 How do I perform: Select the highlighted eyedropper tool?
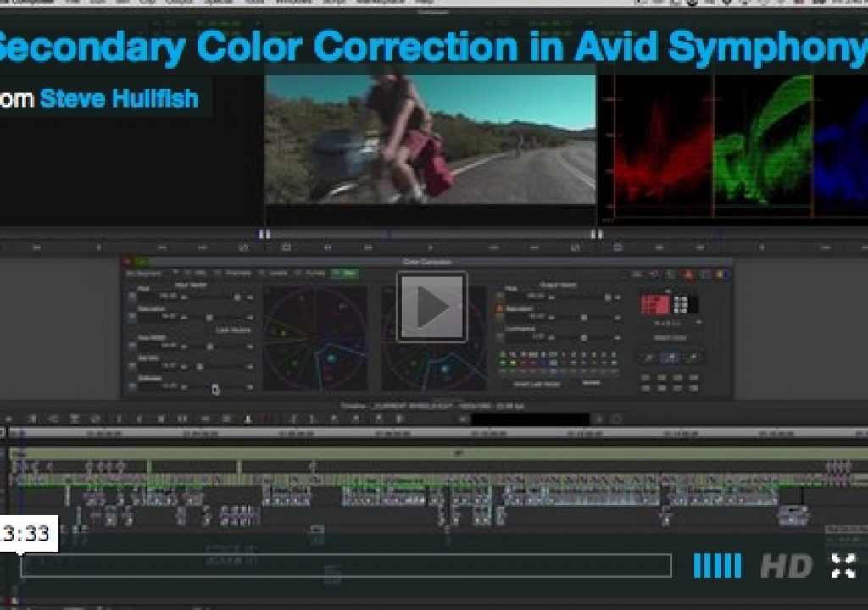click(670, 358)
